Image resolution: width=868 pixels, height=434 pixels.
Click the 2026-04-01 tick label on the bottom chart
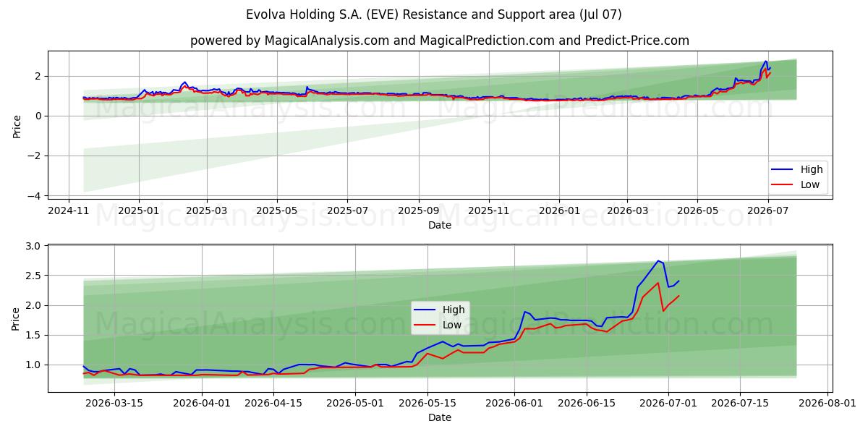coord(202,404)
